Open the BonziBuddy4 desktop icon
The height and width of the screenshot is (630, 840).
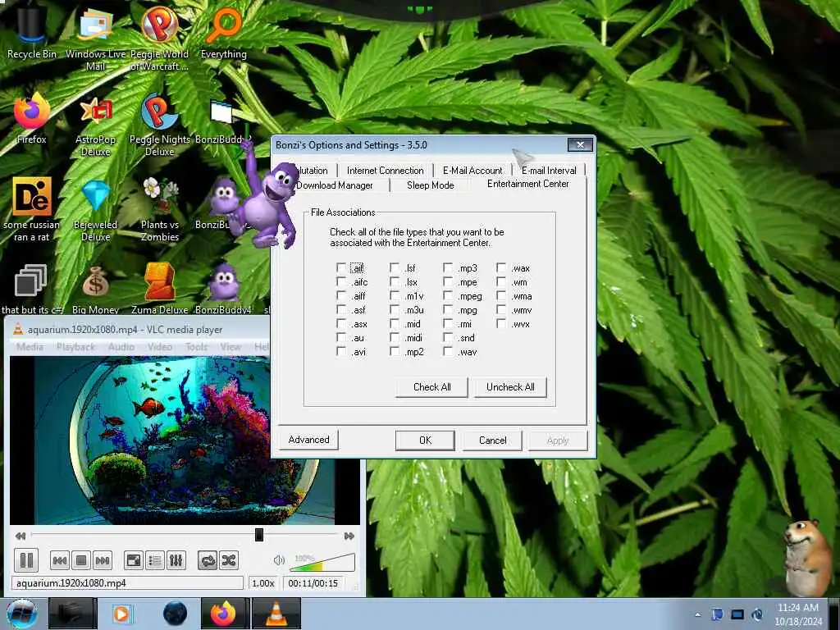pos(223,290)
